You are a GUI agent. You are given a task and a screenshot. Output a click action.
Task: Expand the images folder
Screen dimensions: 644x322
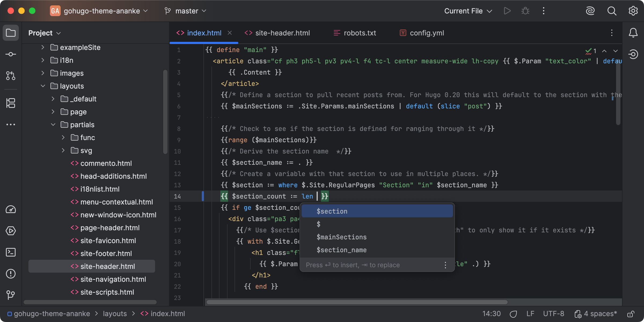click(x=43, y=73)
